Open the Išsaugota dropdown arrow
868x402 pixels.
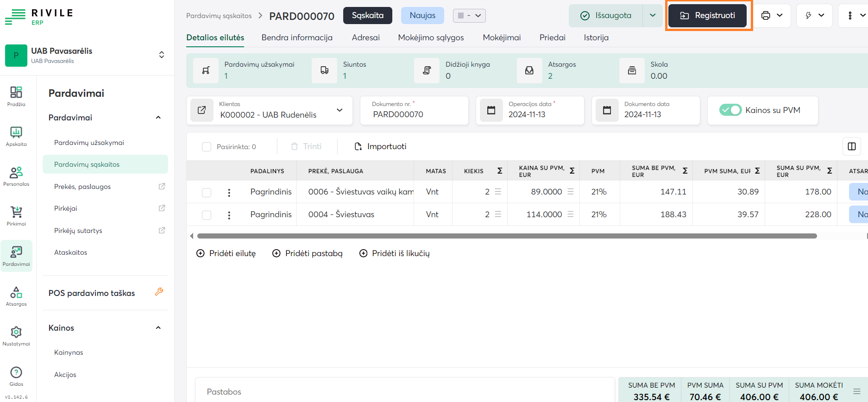pyautogui.click(x=653, y=15)
